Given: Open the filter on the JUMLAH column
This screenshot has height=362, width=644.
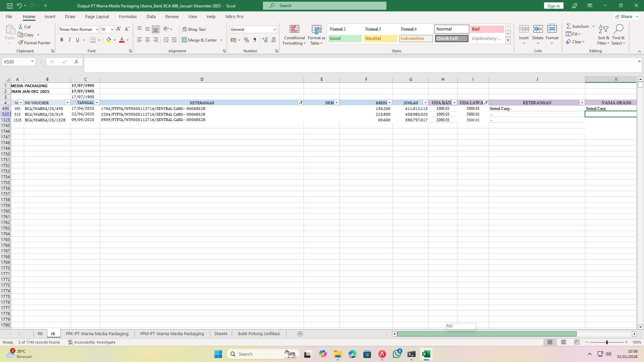Looking at the screenshot, I should (425, 103).
